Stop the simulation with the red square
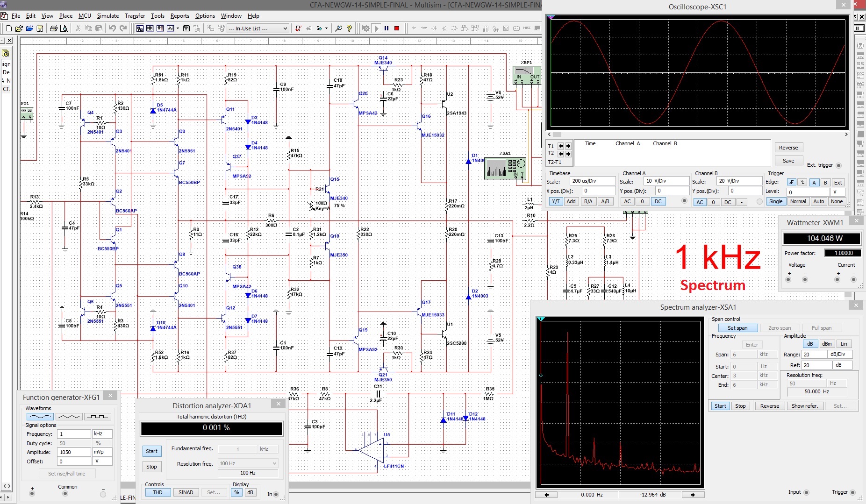 tap(397, 28)
